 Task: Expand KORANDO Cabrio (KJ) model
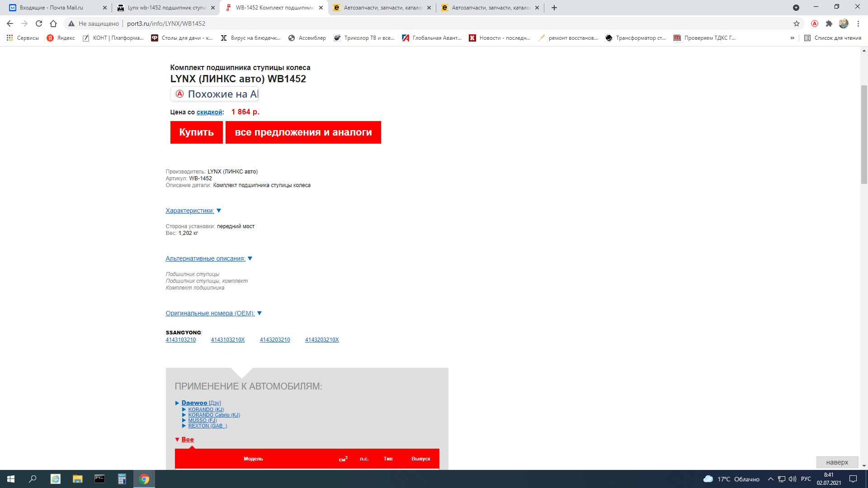[x=214, y=415]
